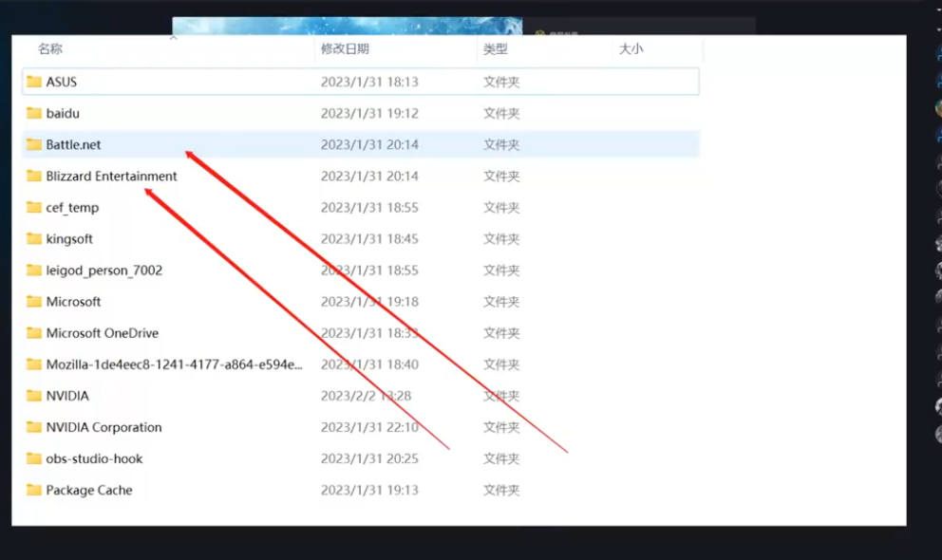The width and height of the screenshot is (942, 560).
Task: Select the baidu folder icon
Action: [34, 113]
